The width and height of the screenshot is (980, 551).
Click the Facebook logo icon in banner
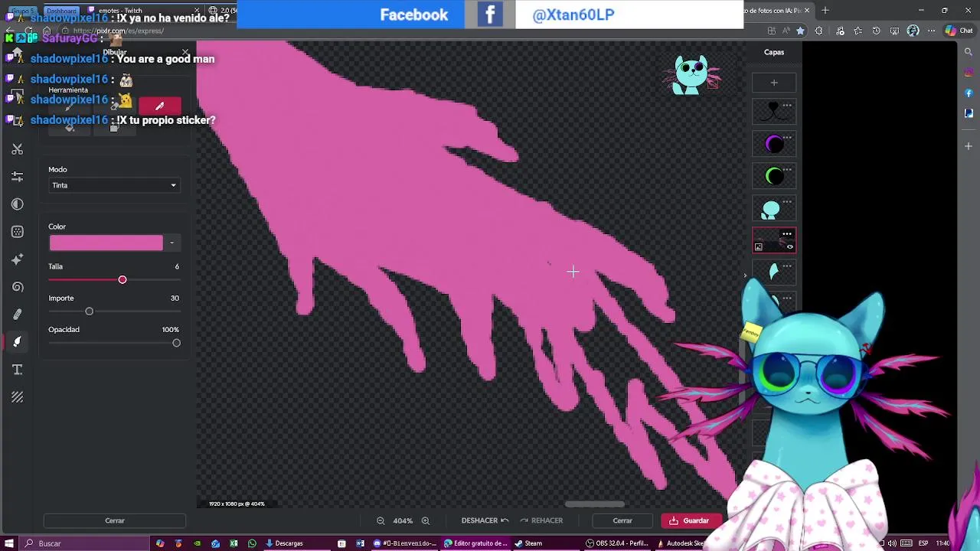click(490, 15)
